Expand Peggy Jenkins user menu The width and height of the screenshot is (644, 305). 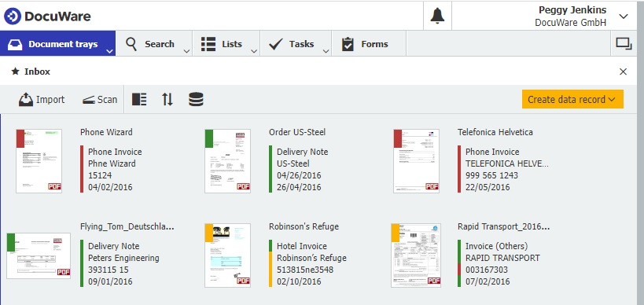tap(623, 17)
